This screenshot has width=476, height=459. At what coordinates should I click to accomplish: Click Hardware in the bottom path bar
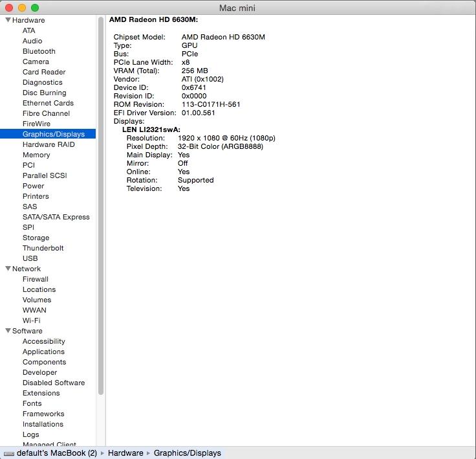click(125, 453)
